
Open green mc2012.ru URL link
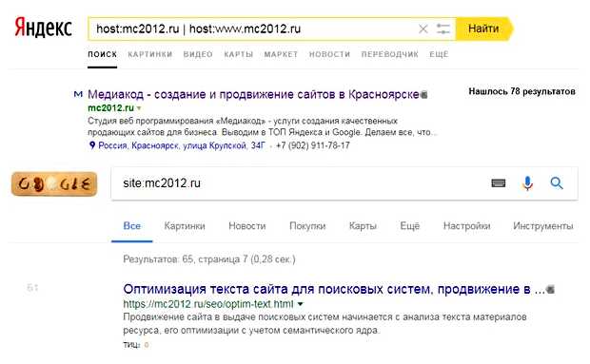110,108
